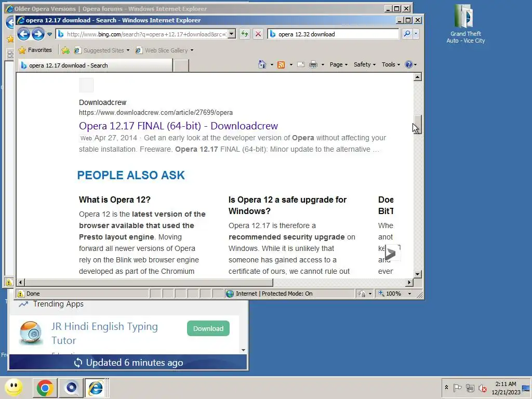Stop loading with the red X icon

click(x=258, y=34)
